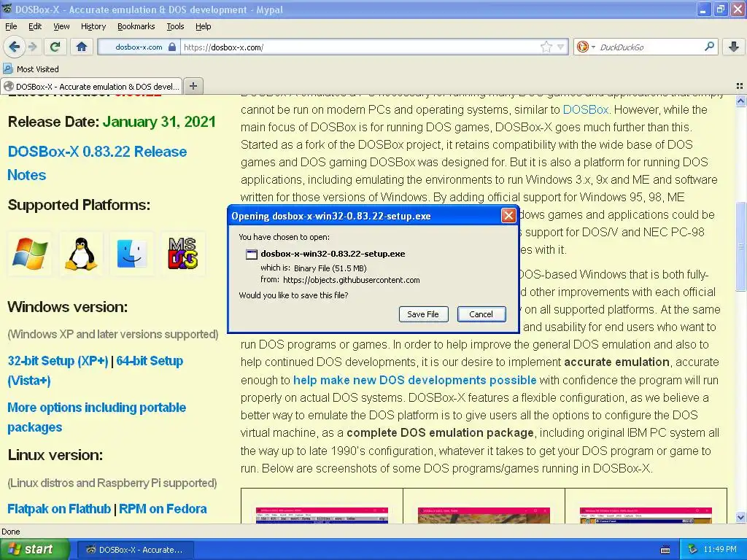Click the Linux Tux penguin icon
Screen dimensions: 747x560
(x=81, y=254)
